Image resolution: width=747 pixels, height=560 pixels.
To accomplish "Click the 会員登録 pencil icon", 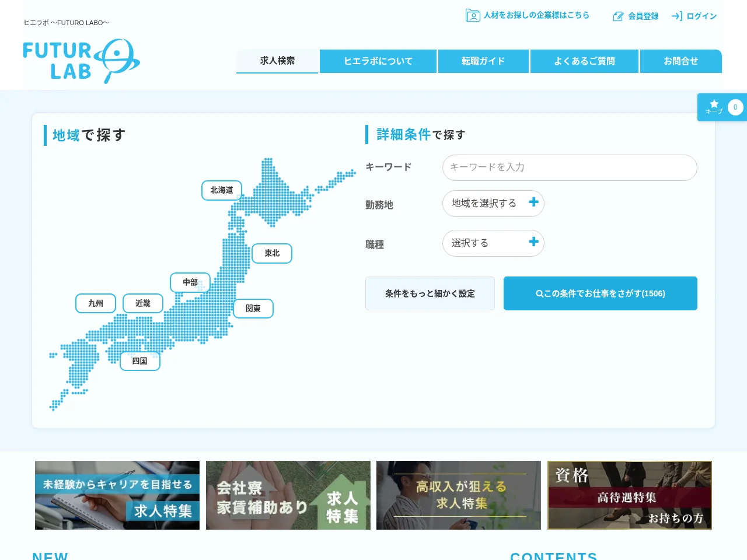I will click(618, 16).
